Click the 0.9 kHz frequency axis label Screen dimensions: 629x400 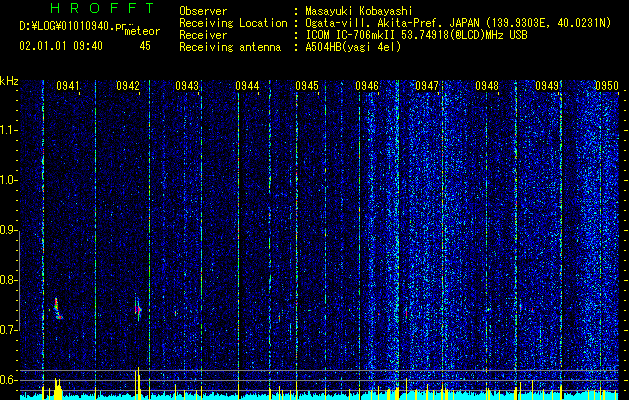click(x=8, y=230)
